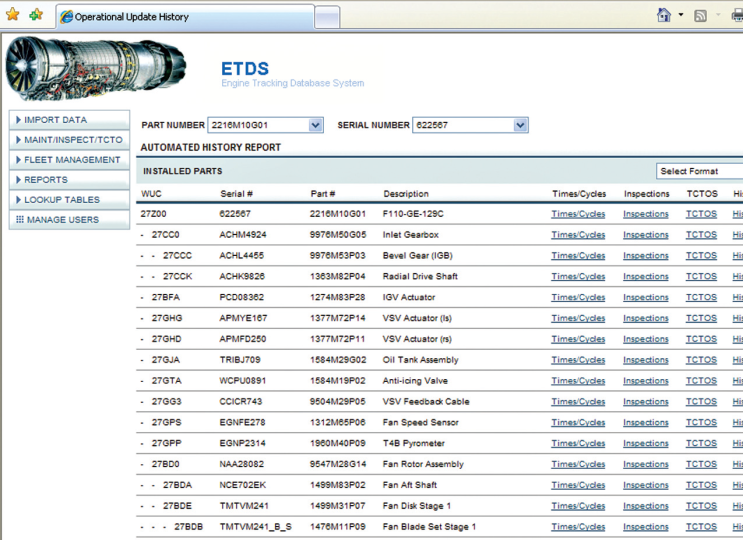743x540 pixels.
Task: Open the LOOKUP TABLES menu
Action: click(69, 199)
